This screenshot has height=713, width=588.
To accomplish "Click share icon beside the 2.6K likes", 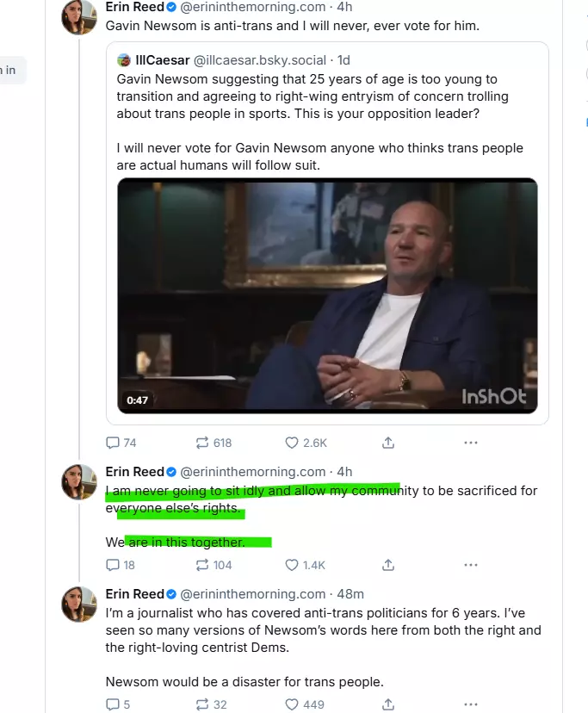I will tap(388, 443).
